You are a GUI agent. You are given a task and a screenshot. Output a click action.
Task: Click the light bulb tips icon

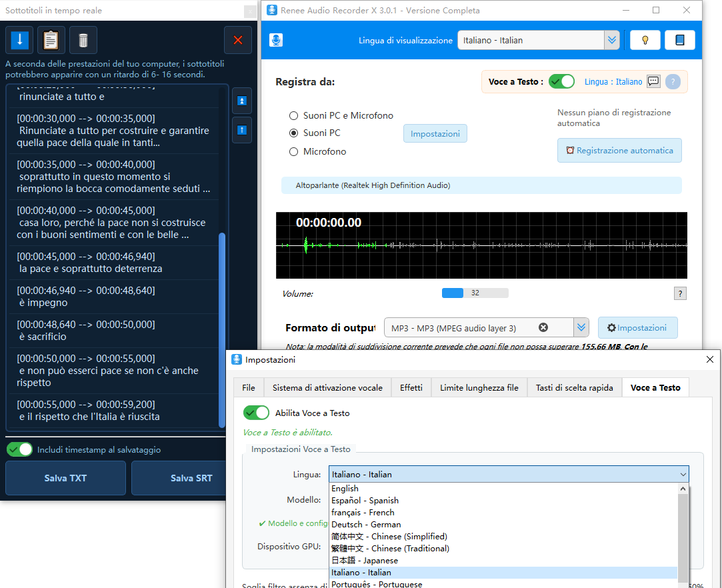click(645, 40)
